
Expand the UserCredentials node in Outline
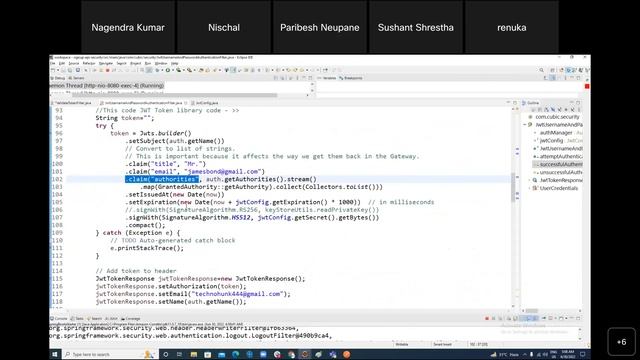pyautogui.click(x=530, y=188)
